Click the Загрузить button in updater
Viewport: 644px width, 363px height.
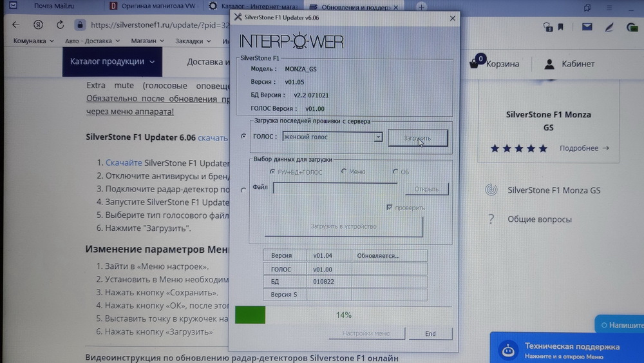point(418,138)
